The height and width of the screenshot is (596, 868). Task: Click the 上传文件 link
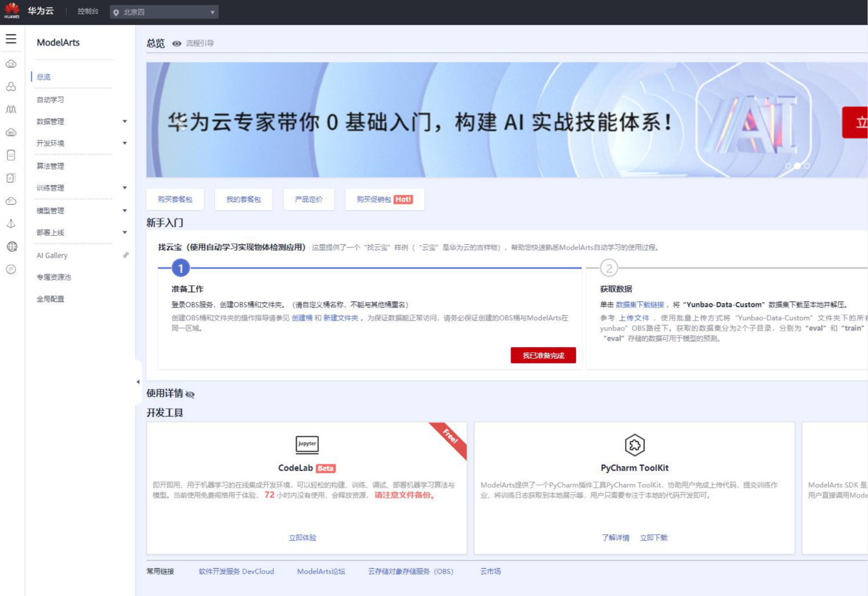[634, 318]
